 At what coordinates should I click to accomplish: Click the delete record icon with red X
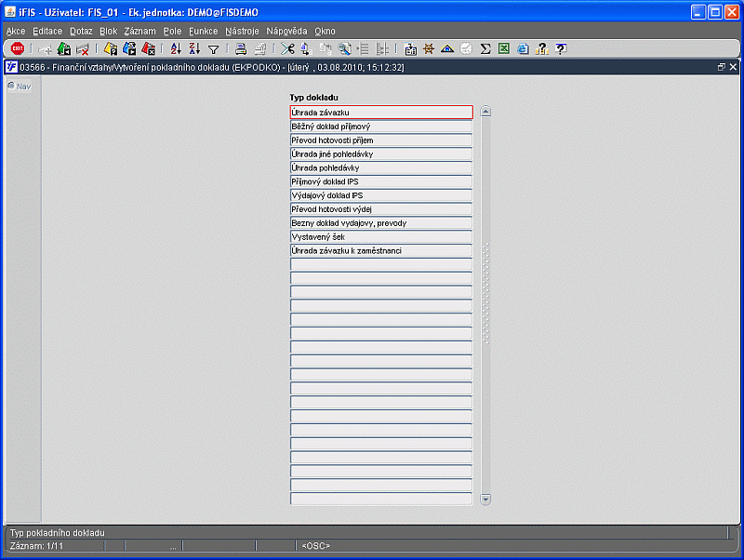tap(83, 49)
